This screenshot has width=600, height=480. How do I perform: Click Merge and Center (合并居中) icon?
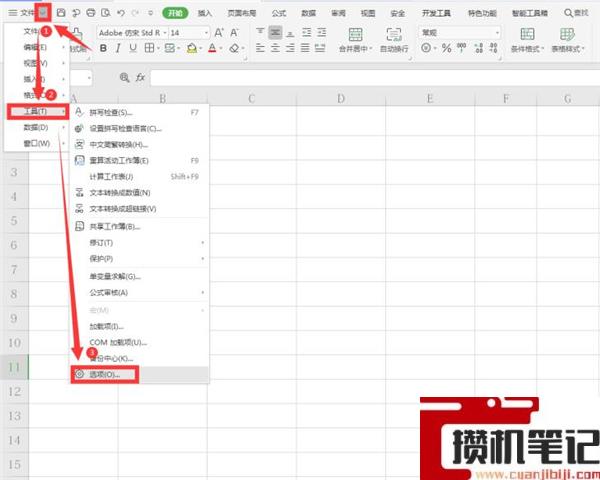coord(355,34)
